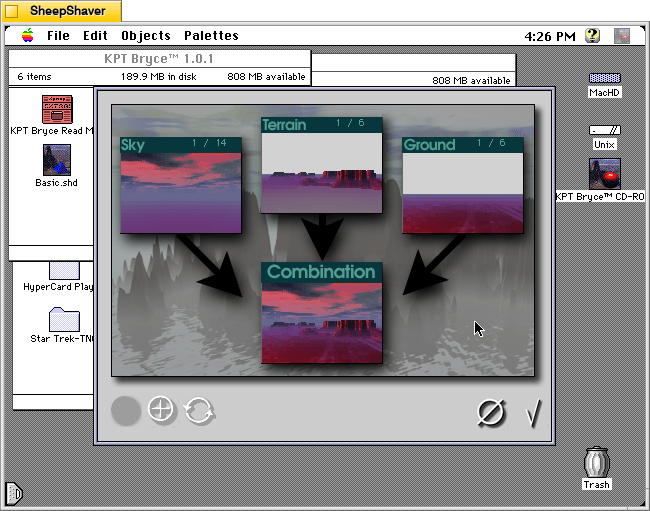Click the gray circle button in dialog
The image size is (650, 511).
(126, 411)
